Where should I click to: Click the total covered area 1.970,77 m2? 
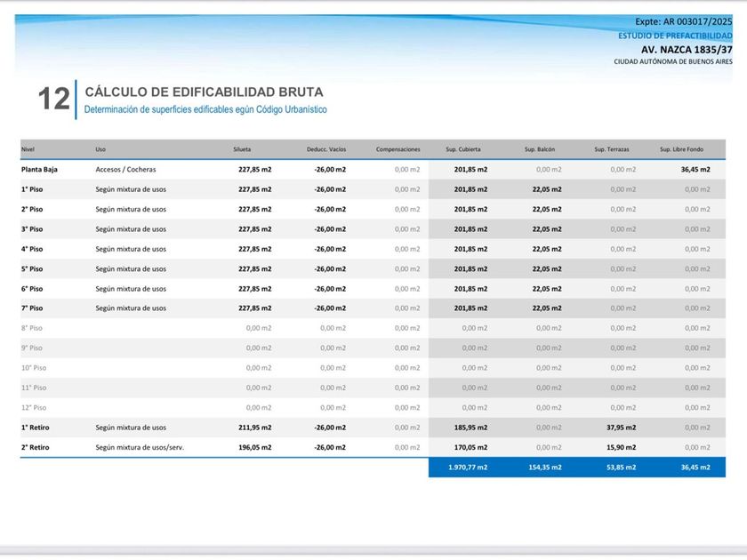(468, 468)
